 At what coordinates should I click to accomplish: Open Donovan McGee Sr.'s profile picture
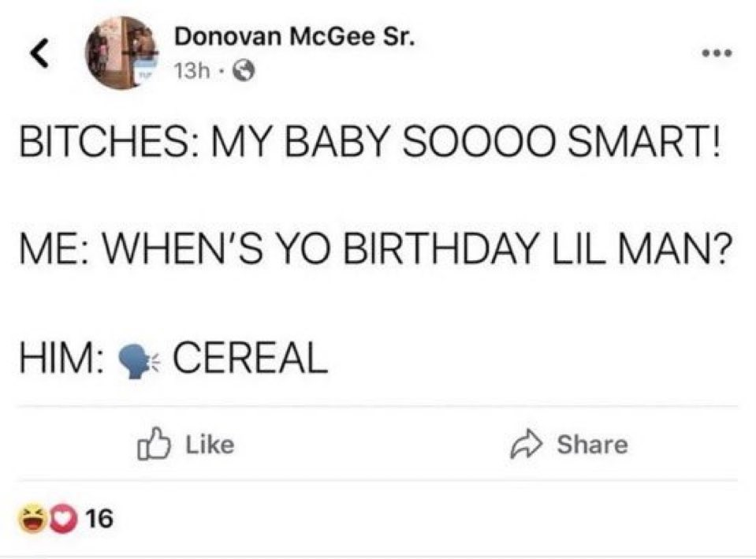pos(121,53)
